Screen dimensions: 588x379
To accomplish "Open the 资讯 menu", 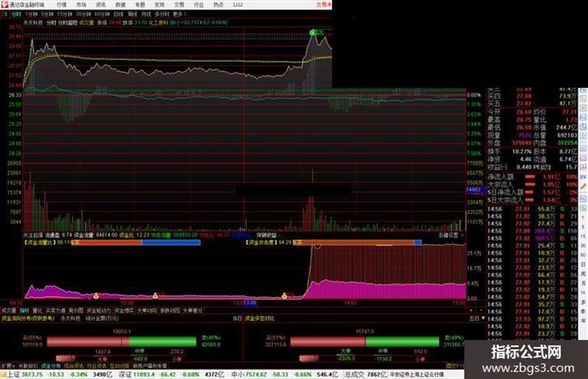I will [101, 5].
